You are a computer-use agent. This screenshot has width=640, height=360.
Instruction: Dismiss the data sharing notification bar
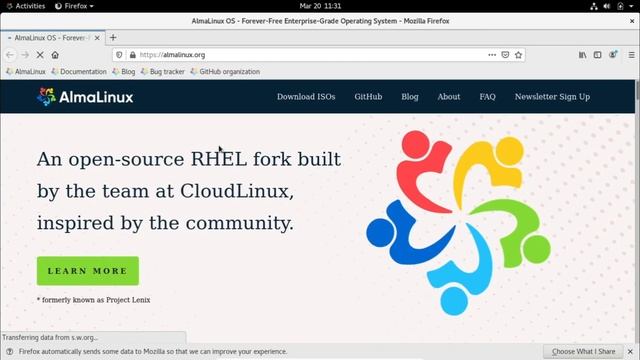[x=630, y=351]
